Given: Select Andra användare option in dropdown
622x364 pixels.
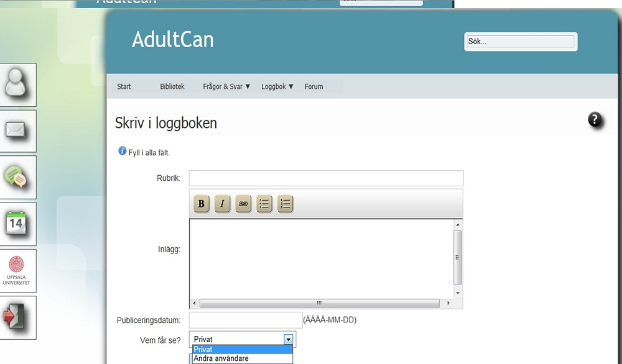Looking at the screenshot, I should pyautogui.click(x=243, y=358).
